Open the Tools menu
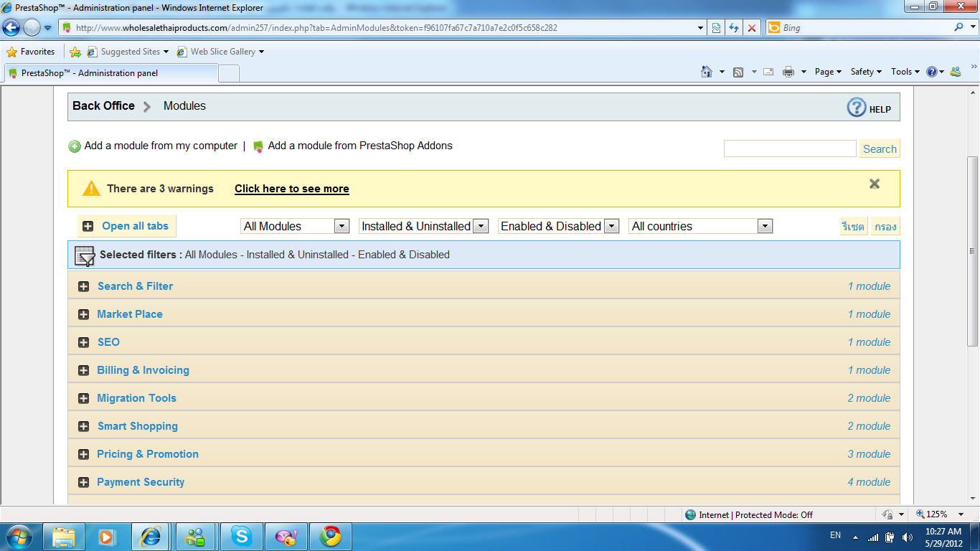Image resolution: width=980 pixels, height=551 pixels. [x=905, y=72]
